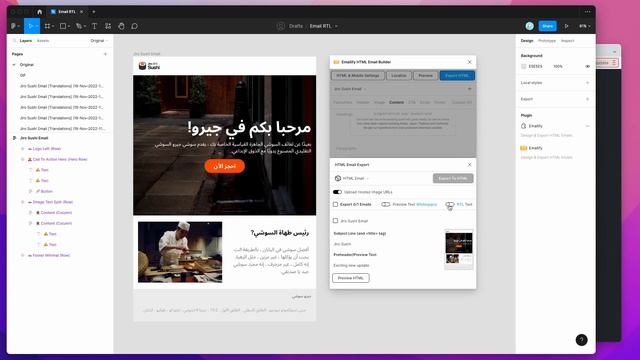Switch to the Prototype tab
Image resolution: width=640 pixels, height=360 pixels.
(x=547, y=41)
